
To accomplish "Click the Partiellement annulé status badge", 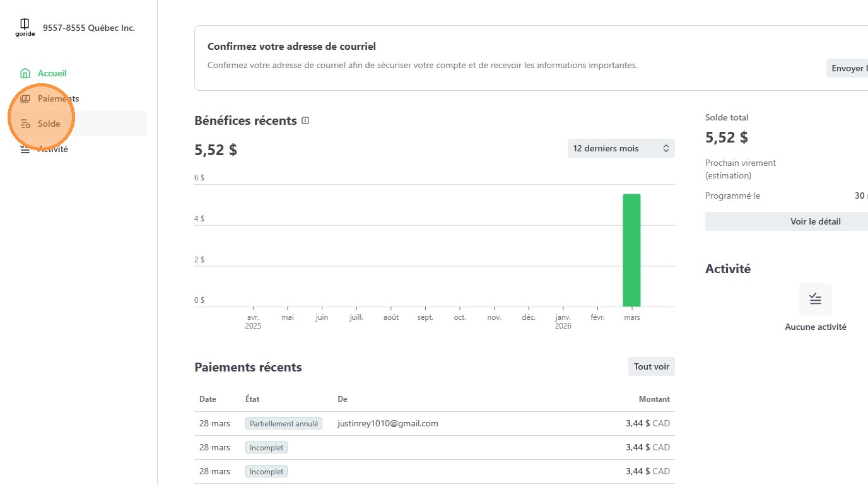I will click(283, 424).
